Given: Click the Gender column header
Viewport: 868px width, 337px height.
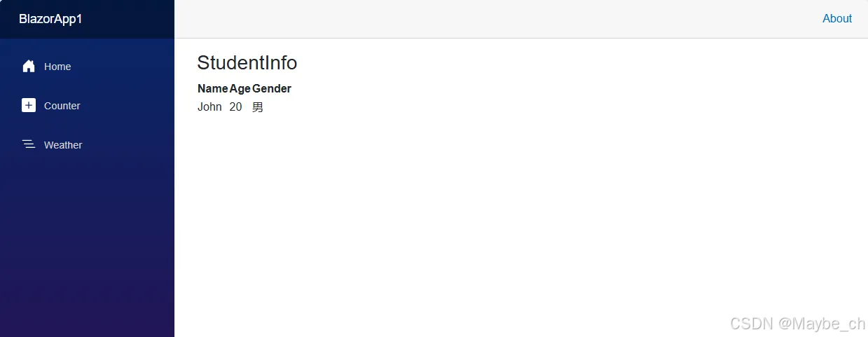Looking at the screenshot, I should coord(272,88).
